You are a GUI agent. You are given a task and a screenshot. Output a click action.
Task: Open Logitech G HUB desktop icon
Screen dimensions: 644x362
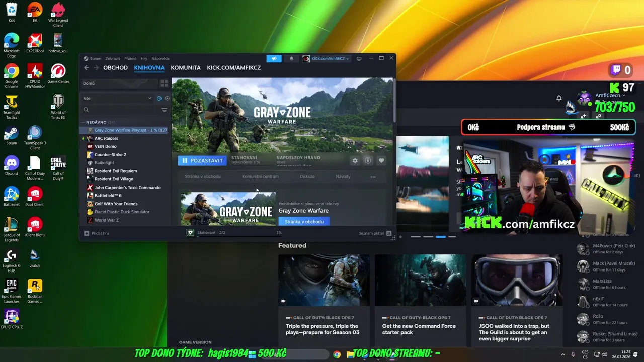[11, 260]
